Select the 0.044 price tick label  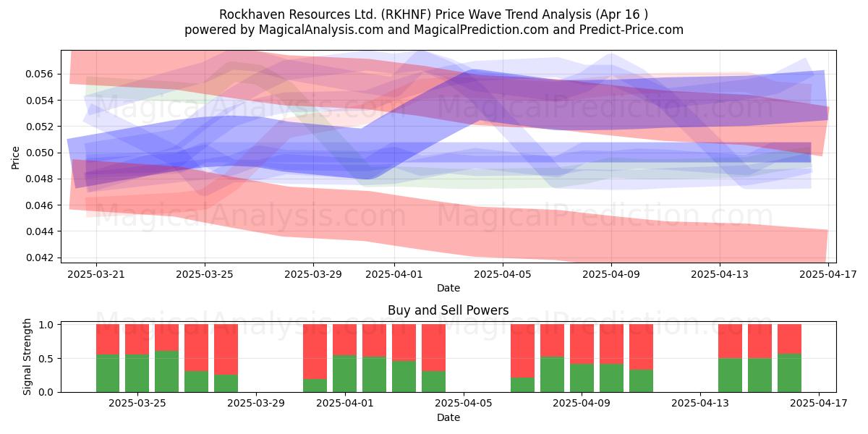pyautogui.click(x=41, y=231)
